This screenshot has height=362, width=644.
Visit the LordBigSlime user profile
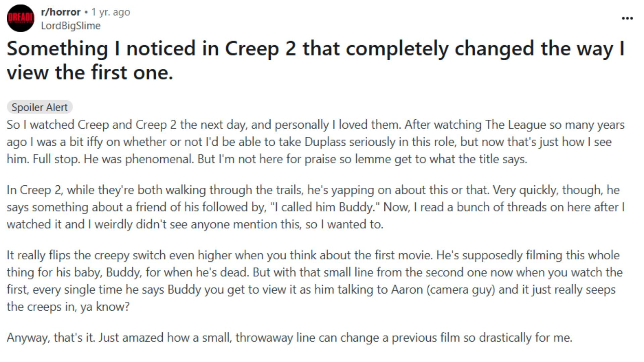70,26
